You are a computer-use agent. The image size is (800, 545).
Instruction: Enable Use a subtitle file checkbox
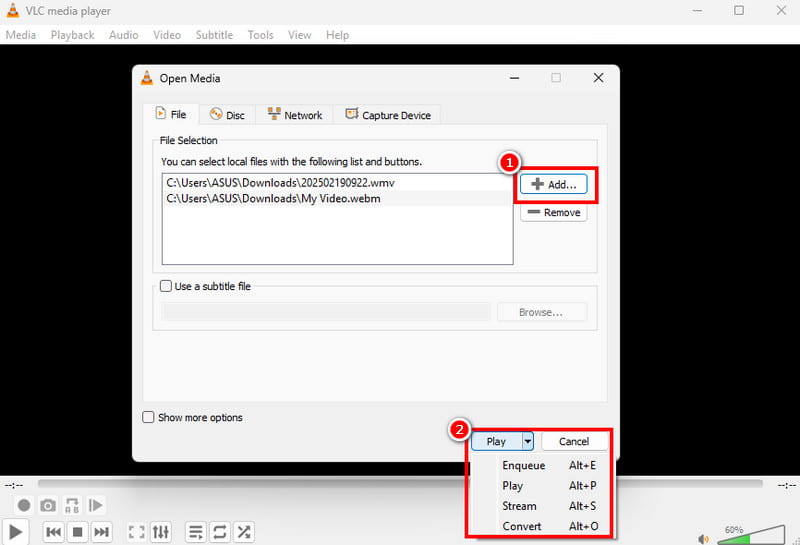tap(166, 286)
